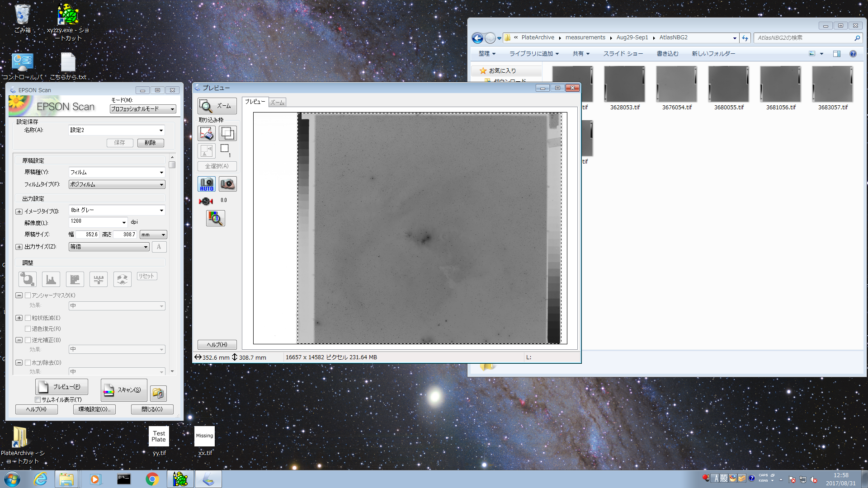Open the output size 等倍 dropdown
Screen dimensions: 868x488
(x=108, y=247)
